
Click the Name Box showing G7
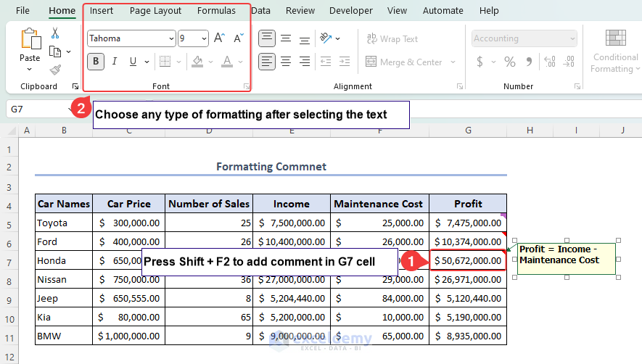(39, 109)
